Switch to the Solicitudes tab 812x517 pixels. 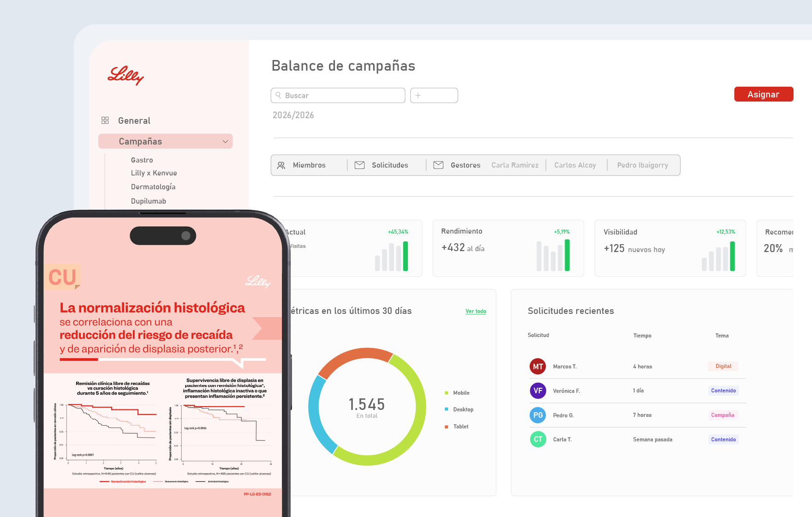click(x=390, y=165)
